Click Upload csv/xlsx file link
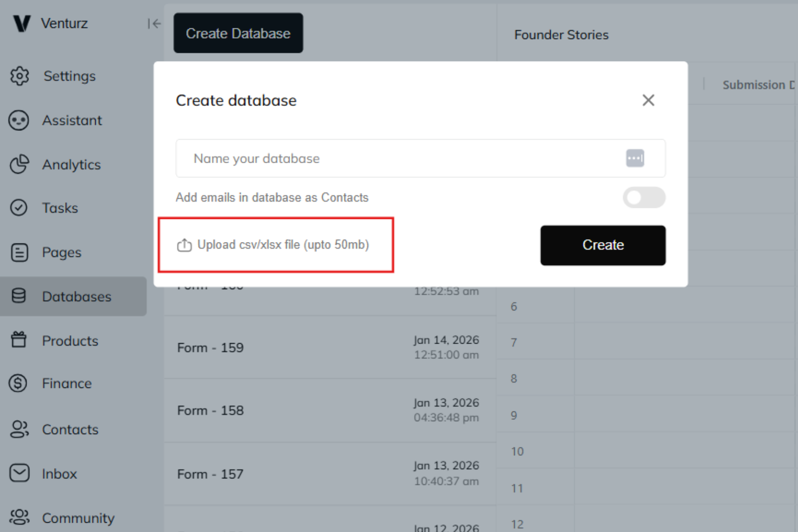Viewport: 798px width, 532px height. click(283, 245)
